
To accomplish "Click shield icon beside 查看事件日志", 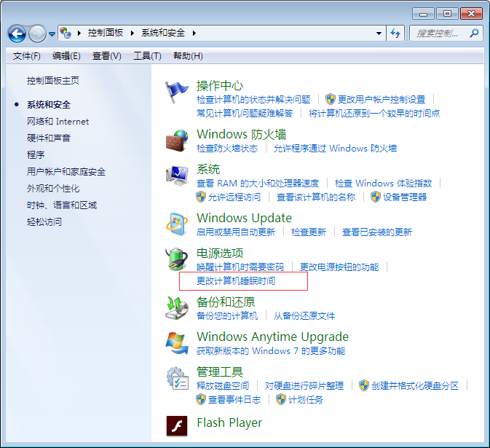I will (x=201, y=399).
